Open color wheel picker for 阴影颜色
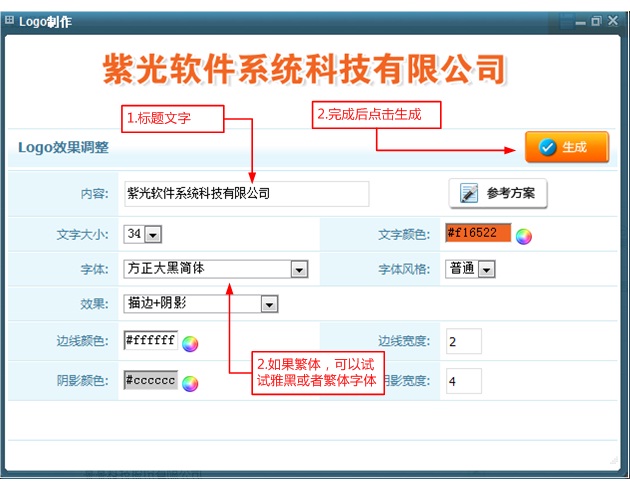The height and width of the screenshot is (491, 630). coord(190,382)
